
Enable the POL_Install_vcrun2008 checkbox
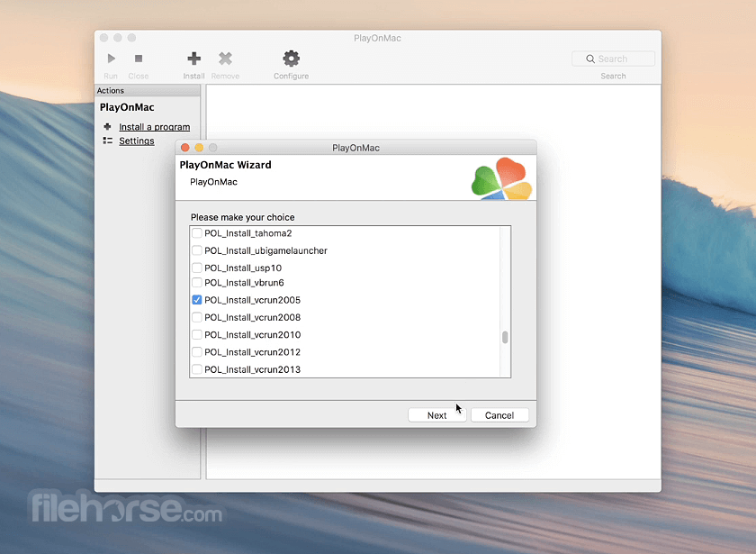coord(197,317)
